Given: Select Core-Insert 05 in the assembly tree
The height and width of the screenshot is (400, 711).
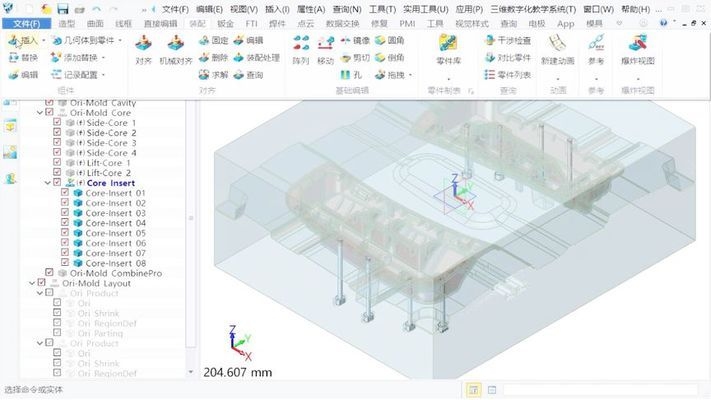Looking at the screenshot, I should (x=115, y=233).
